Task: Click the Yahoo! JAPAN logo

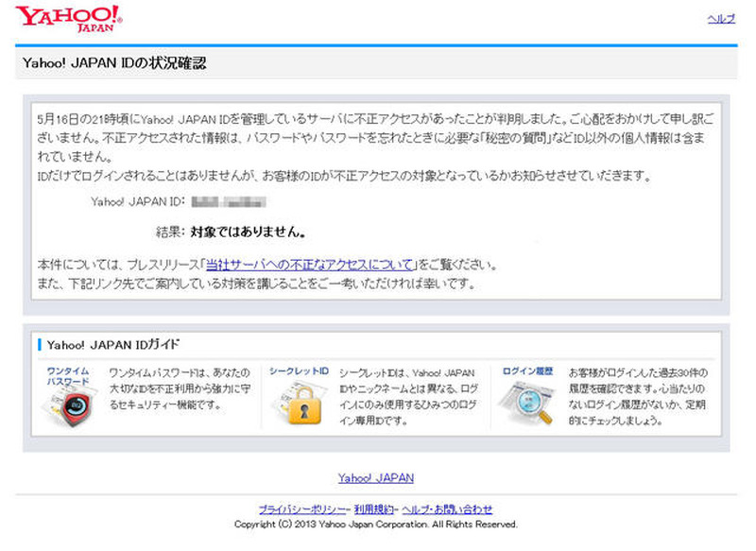Action: [68, 18]
